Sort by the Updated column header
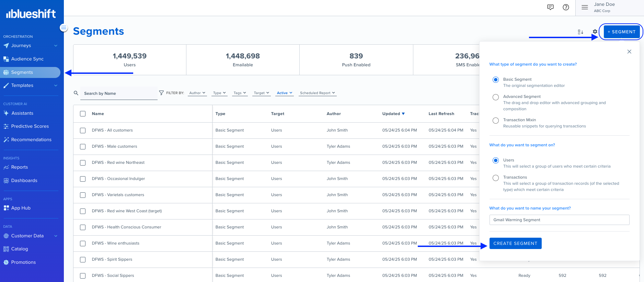 click(393, 114)
